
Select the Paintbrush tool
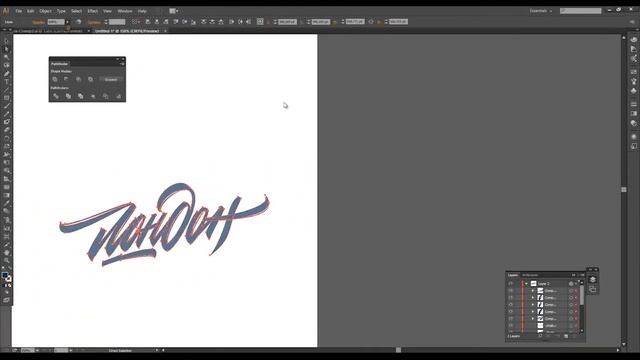point(7,106)
